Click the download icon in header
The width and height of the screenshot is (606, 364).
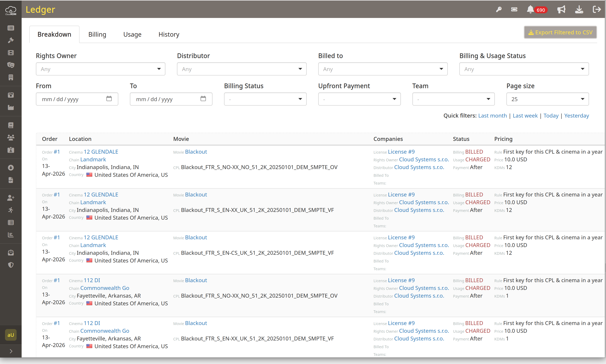click(x=579, y=10)
